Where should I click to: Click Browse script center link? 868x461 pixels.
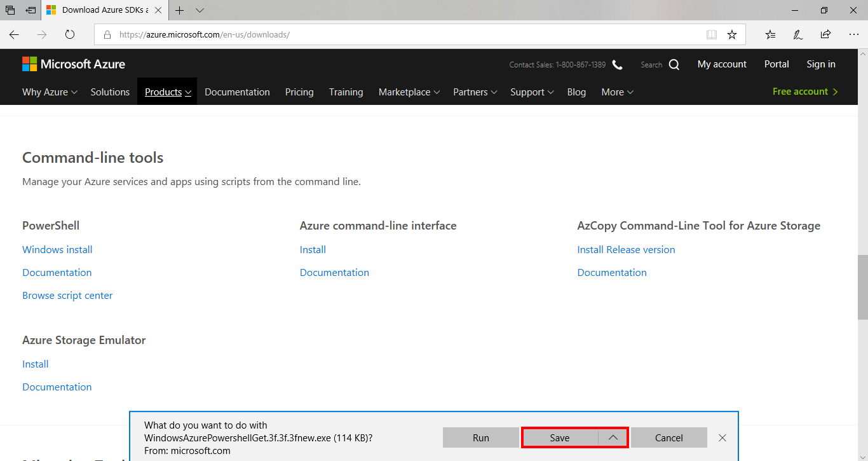(67, 296)
